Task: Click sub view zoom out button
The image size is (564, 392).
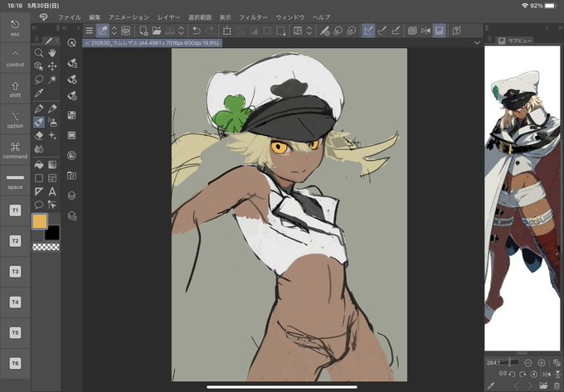Action: pyautogui.click(x=528, y=362)
